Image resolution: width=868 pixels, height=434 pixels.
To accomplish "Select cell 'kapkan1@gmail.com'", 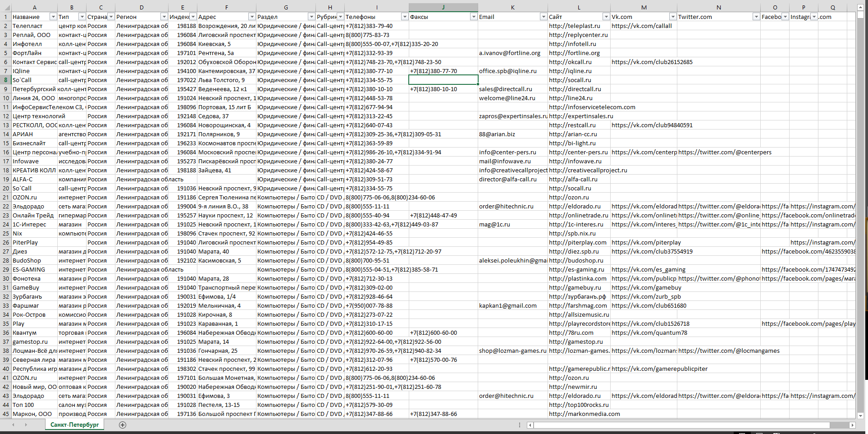I will pos(513,305).
